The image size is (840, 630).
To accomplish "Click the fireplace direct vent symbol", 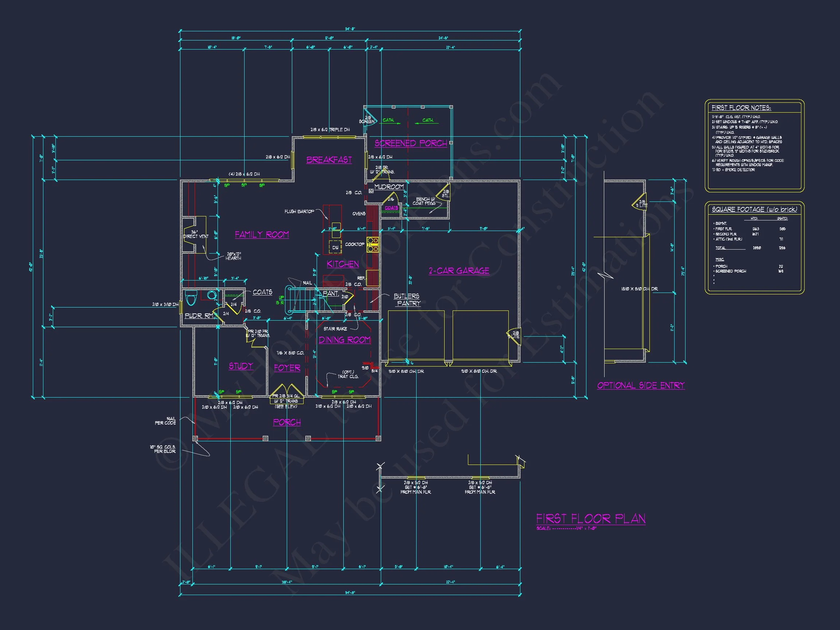I will (190, 235).
